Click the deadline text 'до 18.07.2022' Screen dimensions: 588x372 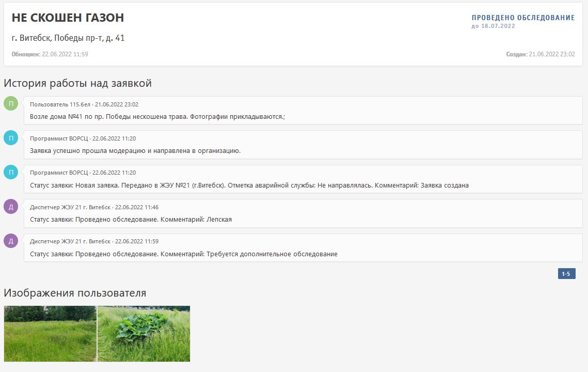click(493, 26)
